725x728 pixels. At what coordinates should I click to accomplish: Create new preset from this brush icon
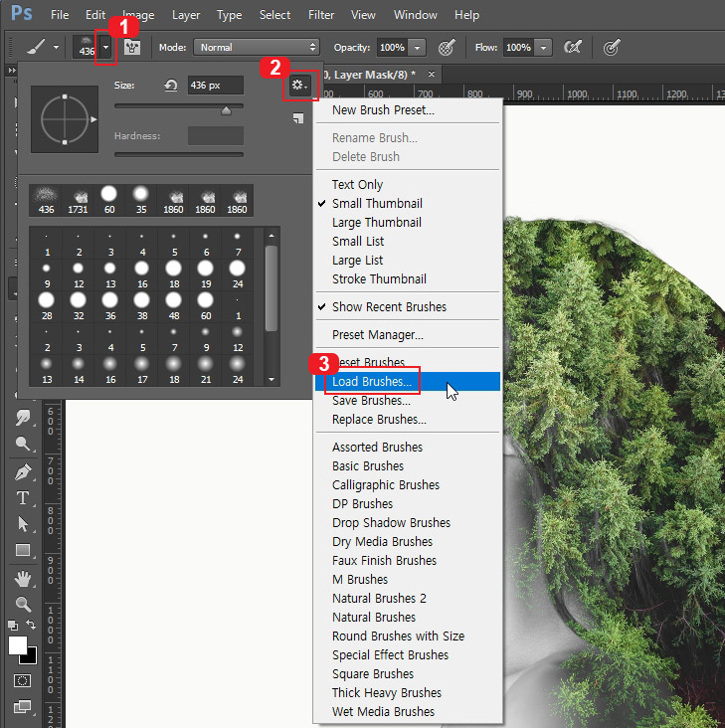(298, 118)
